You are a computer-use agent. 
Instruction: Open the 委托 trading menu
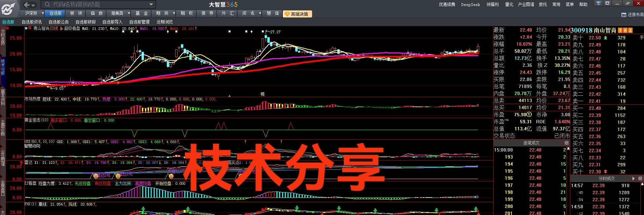click(543, 4)
